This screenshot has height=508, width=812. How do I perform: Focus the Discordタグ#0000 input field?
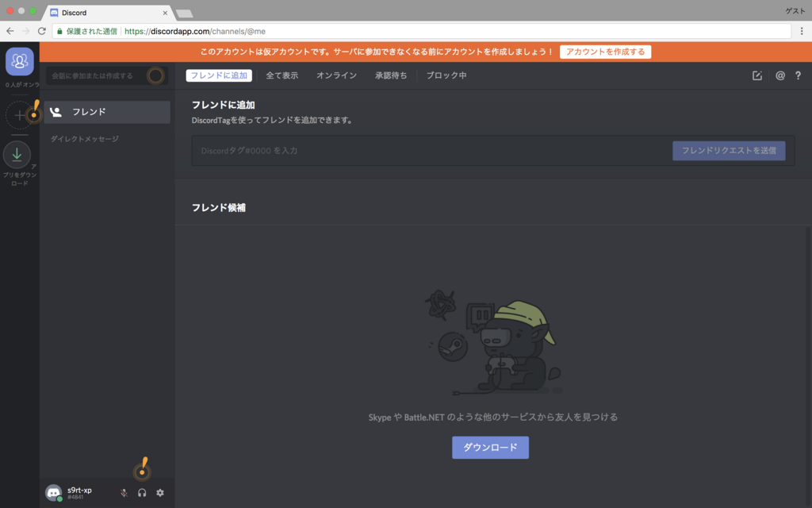(x=432, y=151)
